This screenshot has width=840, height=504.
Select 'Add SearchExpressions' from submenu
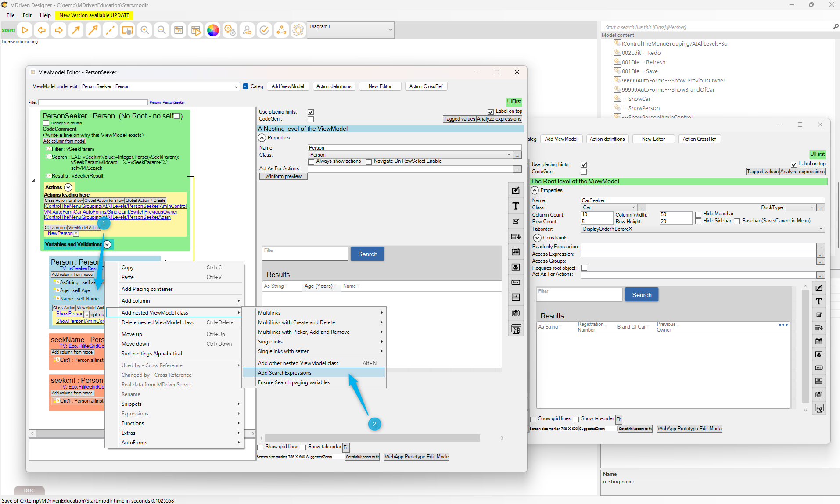[x=285, y=373]
